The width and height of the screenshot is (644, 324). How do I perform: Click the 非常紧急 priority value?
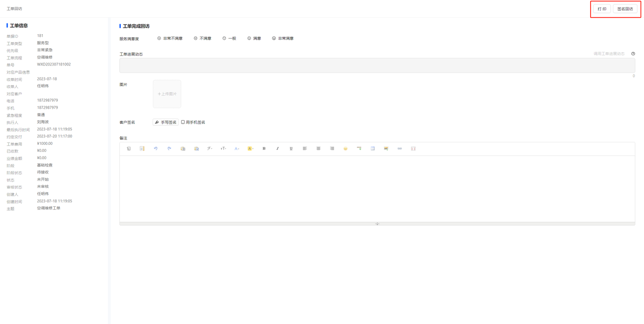45,50
